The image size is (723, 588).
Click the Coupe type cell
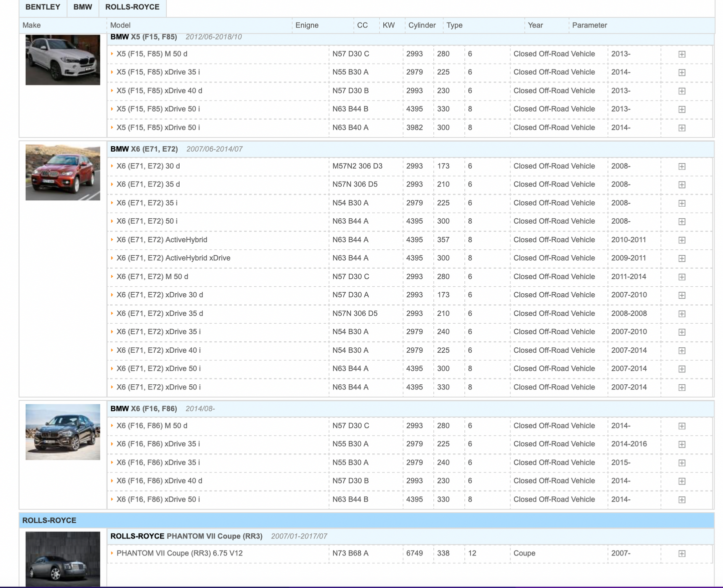tap(524, 553)
